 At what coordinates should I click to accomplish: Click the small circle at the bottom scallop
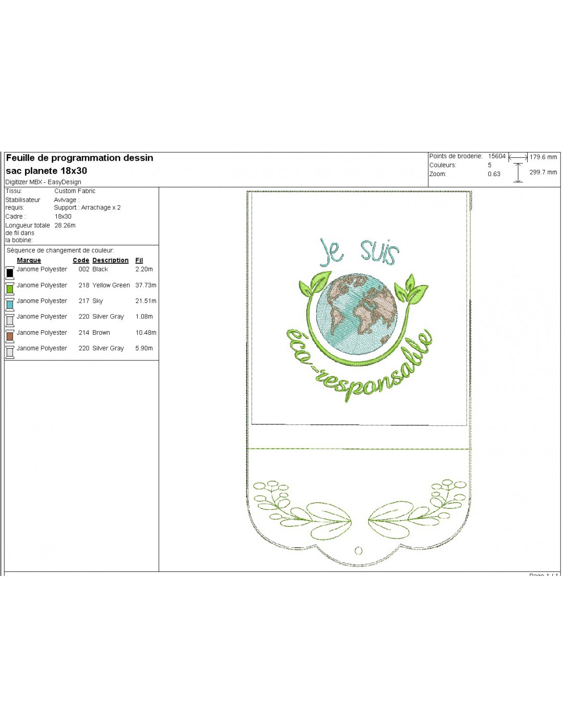(358, 551)
